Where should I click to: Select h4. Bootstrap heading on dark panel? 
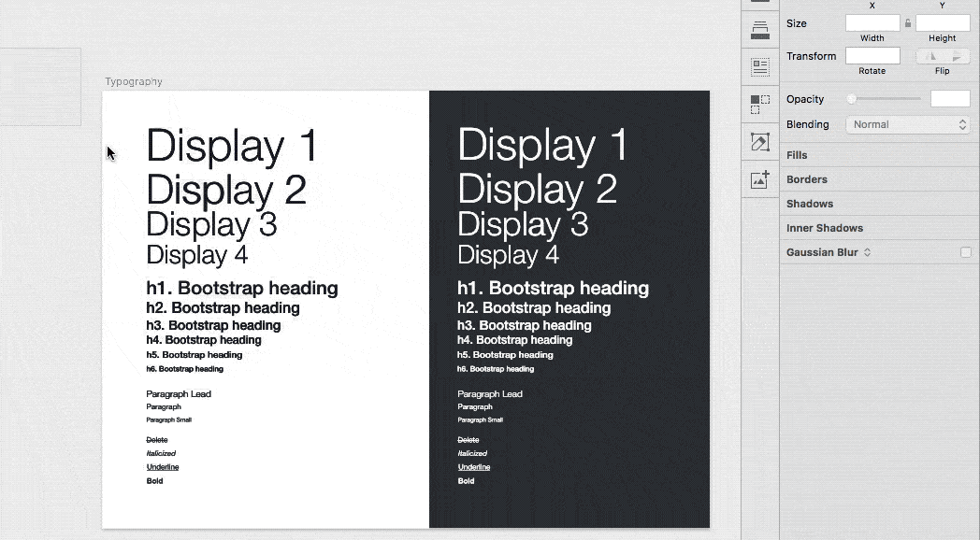point(515,340)
